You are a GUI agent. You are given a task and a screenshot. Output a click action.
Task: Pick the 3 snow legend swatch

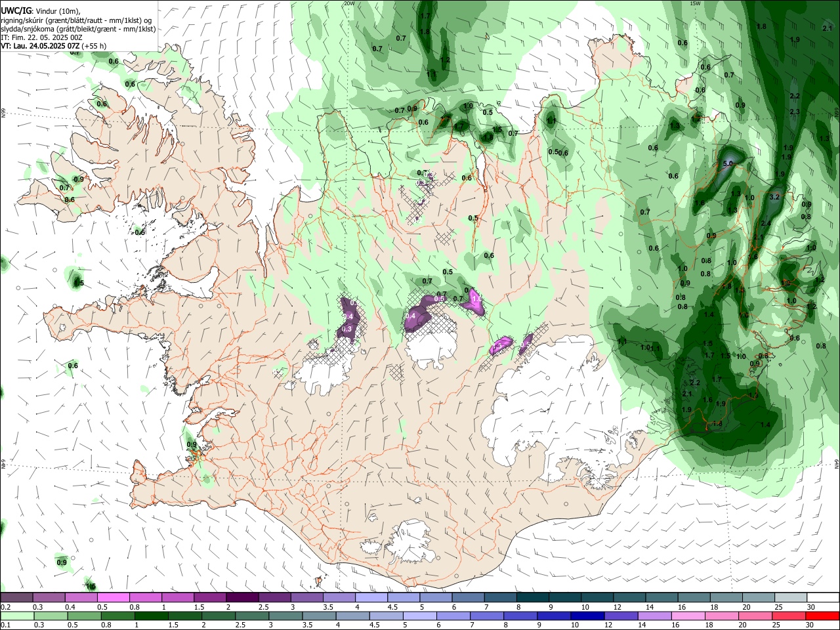click(x=306, y=597)
